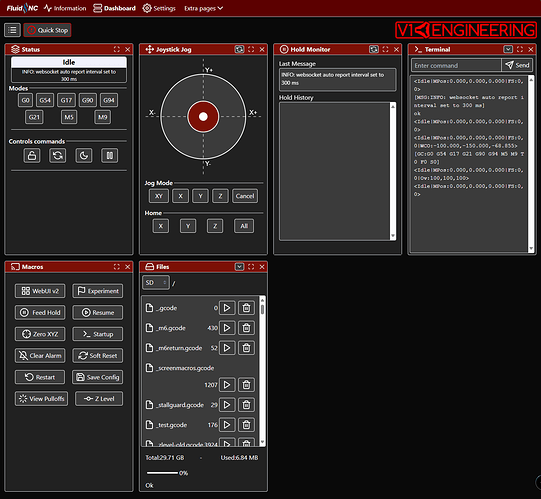Viewport: 541px width, 499px height.
Task: Expand the Files panel options chevron
Action: [x=239, y=267]
